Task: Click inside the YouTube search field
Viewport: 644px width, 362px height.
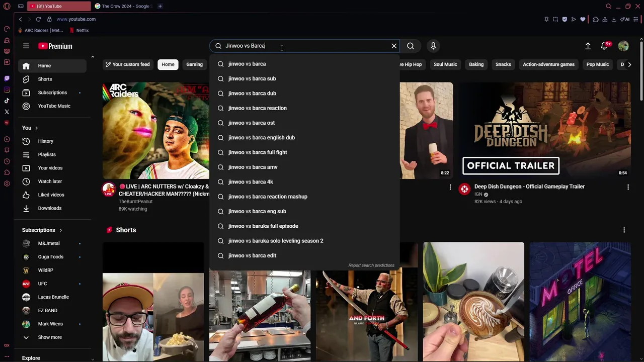Action: click(304, 46)
